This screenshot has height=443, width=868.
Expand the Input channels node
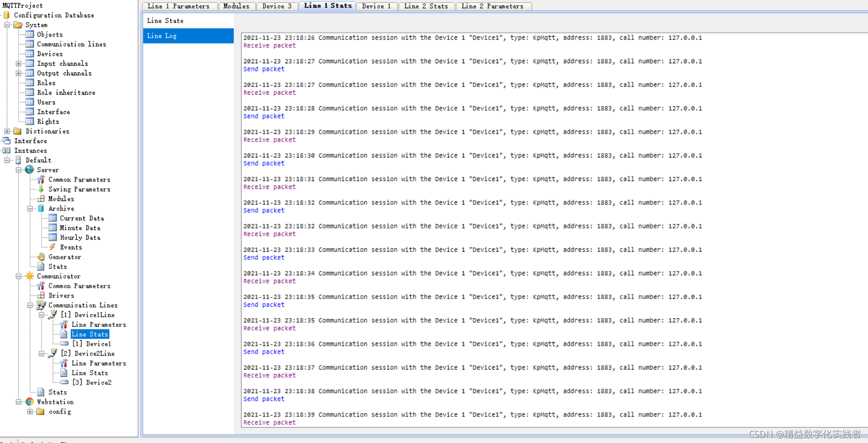point(18,63)
